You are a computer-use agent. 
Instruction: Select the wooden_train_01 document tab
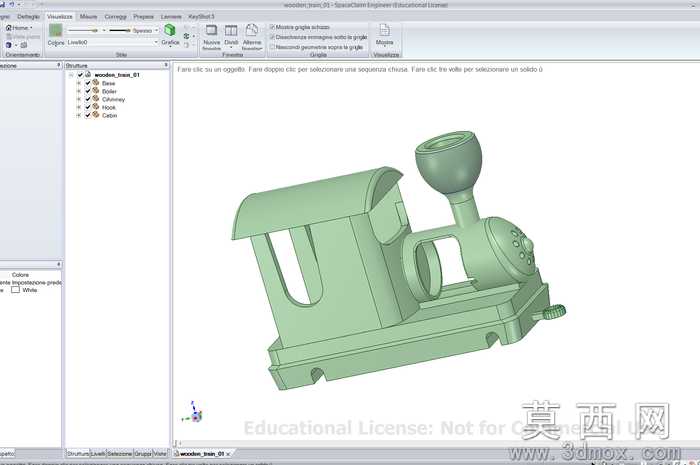point(202,454)
